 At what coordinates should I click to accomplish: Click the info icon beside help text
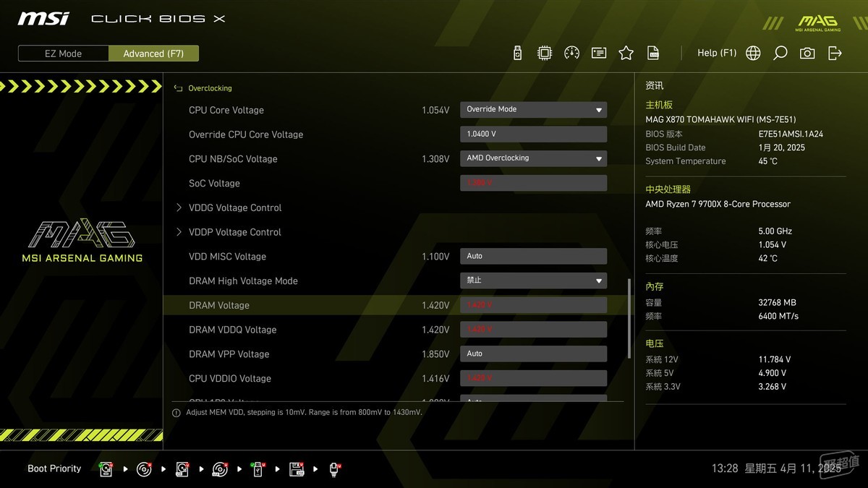pyautogui.click(x=176, y=412)
